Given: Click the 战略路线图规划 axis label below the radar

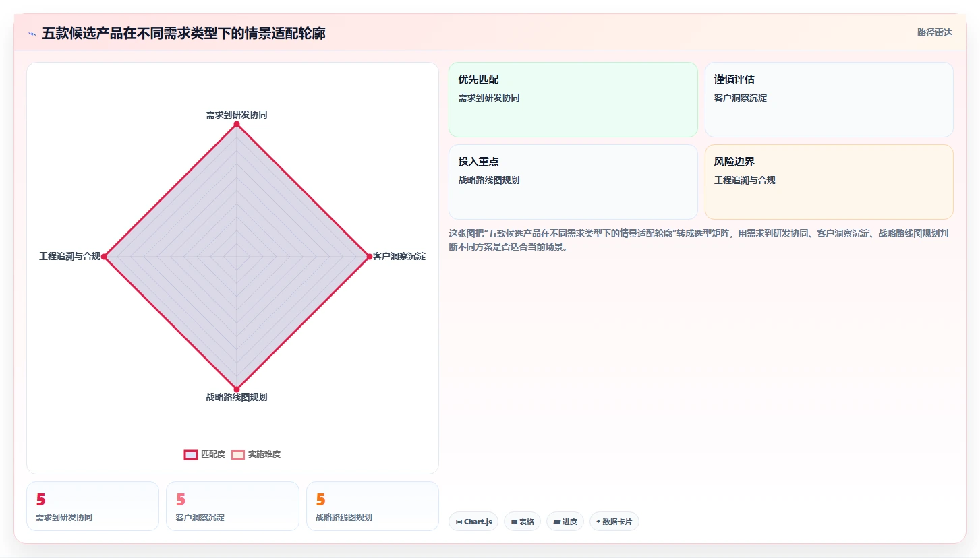Looking at the screenshot, I should tap(236, 397).
